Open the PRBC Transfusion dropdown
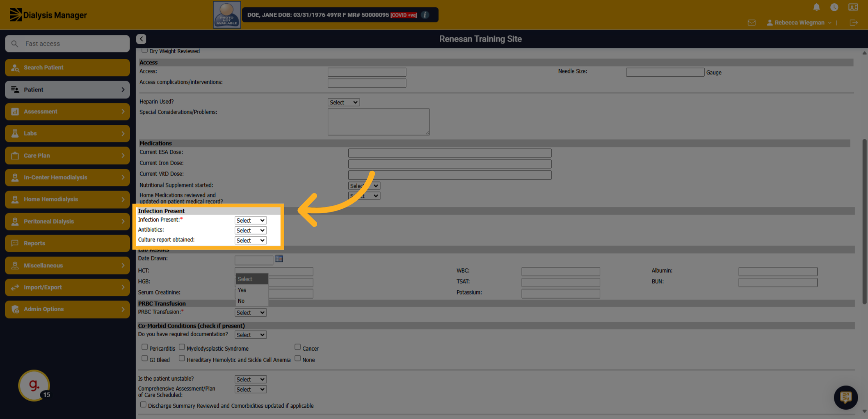Screen dimensions: 868x419 coord(251,313)
